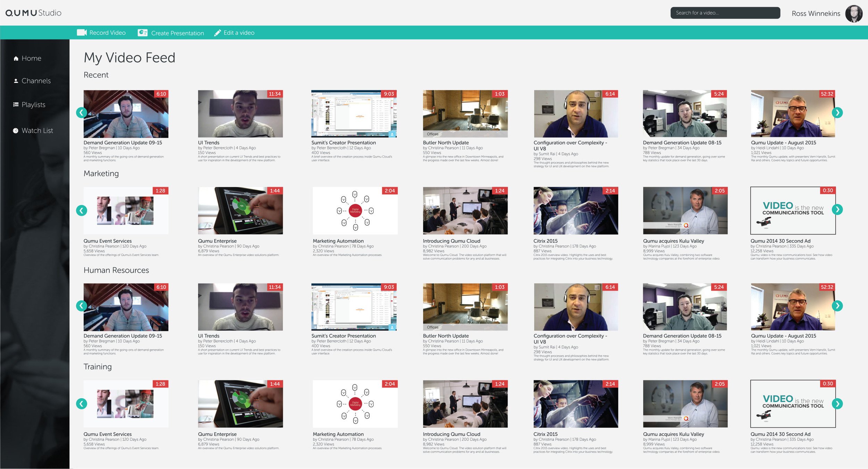This screenshot has width=868, height=469.
Task: Select the Record Video camera icon
Action: coord(81,32)
